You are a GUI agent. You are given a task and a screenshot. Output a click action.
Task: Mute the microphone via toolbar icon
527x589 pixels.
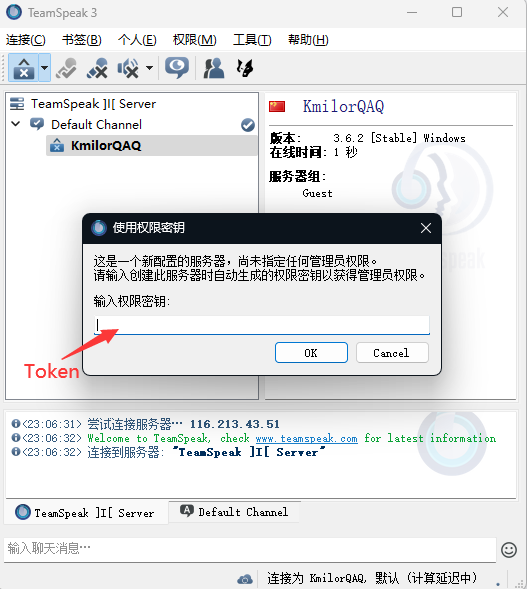click(x=97, y=68)
